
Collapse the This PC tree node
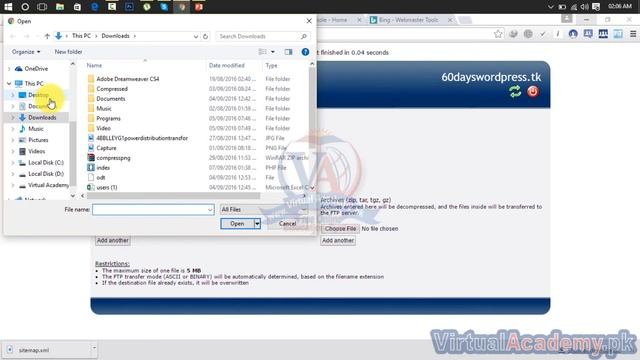point(9,84)
